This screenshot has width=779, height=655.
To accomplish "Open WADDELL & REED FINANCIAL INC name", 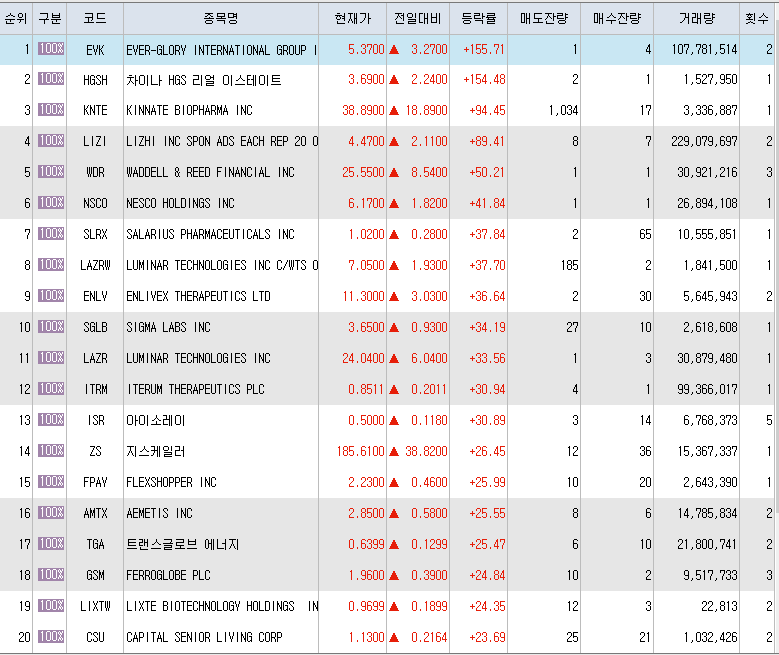I will pos(210,172).
